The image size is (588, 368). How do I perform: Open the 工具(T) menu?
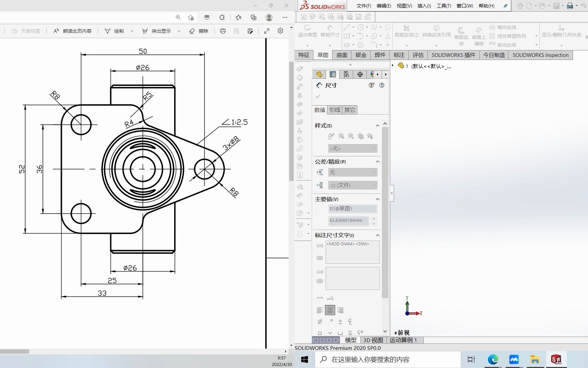click(x=443, y=6)
